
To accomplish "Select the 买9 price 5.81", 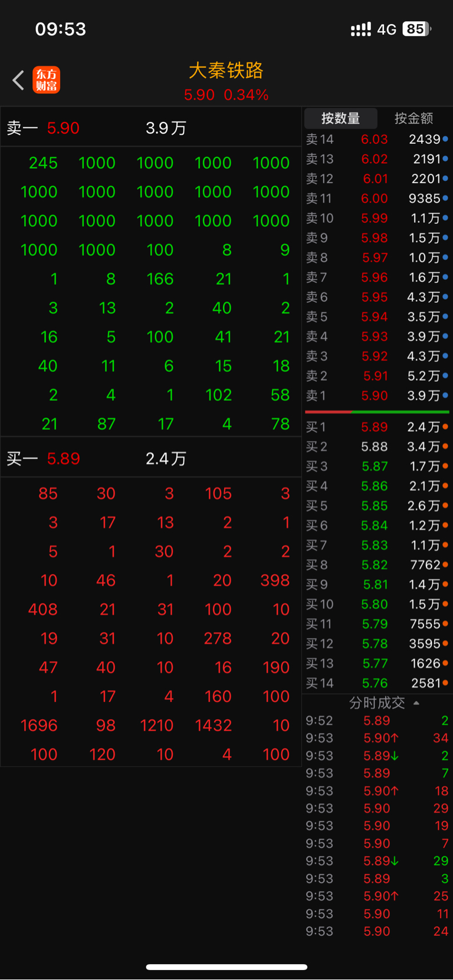I will pos(375,585).
